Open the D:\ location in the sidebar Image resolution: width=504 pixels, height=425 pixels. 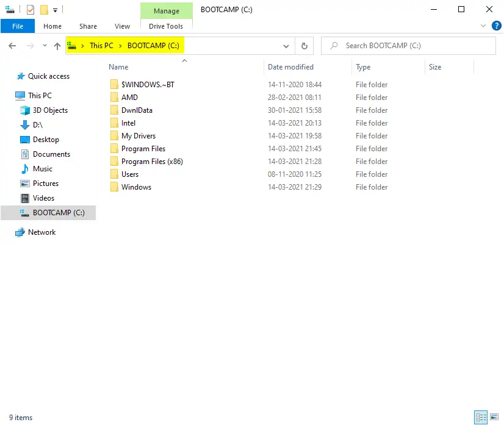[x=38, y=124]
